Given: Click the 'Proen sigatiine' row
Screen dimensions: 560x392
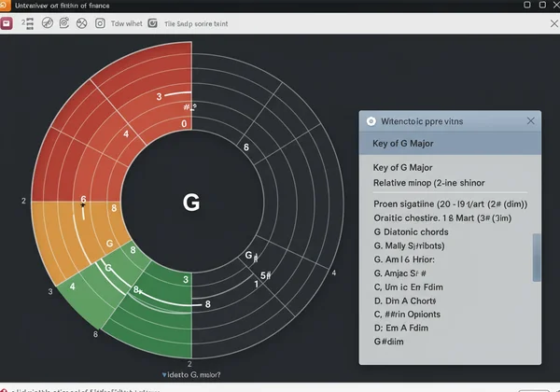Looking at the screenshot, I should point(450,203).
